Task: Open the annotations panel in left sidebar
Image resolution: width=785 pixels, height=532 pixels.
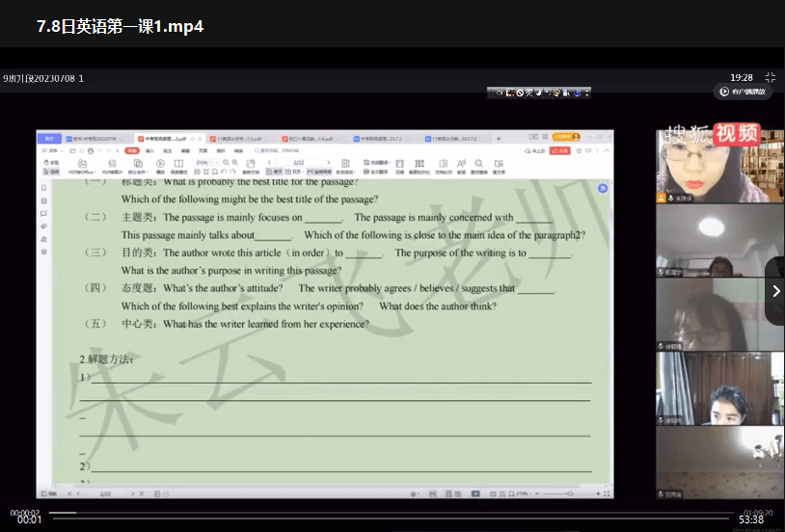Action: click(x=44, y=214)
